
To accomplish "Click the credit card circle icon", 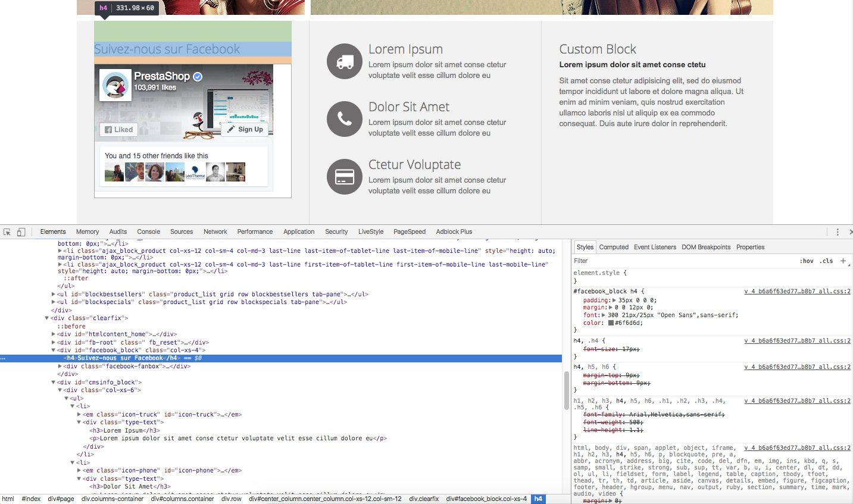I will pyautogui.click(x=345, y=177).
